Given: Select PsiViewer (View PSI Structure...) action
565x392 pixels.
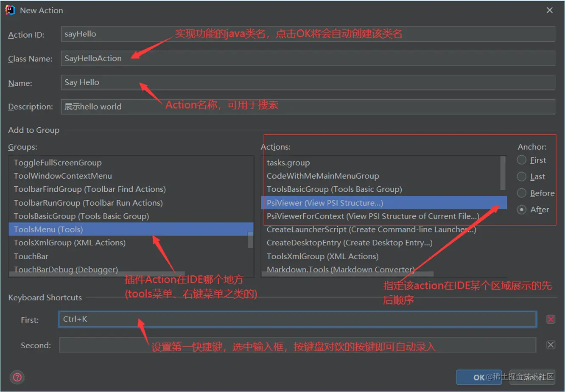Looking at the screenshot, I should click(384, 203).
